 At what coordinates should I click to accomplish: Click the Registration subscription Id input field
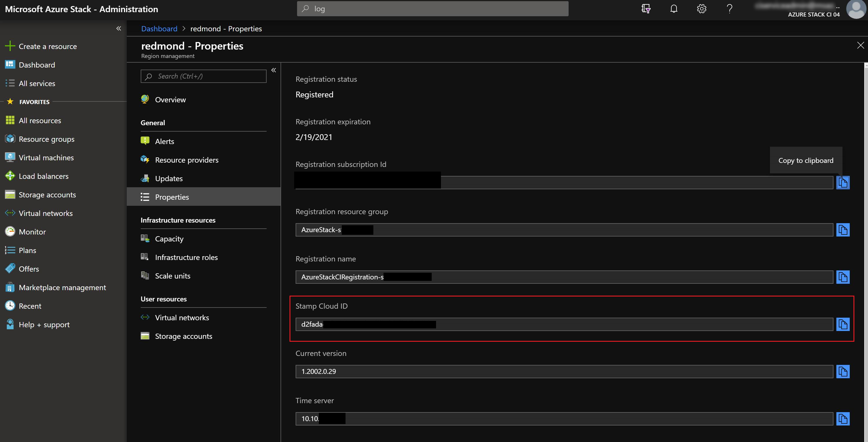click(563, 181)
